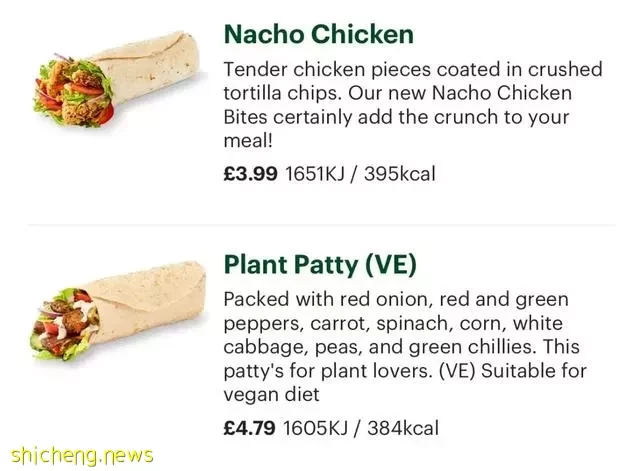Image resolution: width=640 pixels, height=471 pixels.
Task: Click the 1605KJ / 384kcal nutrition info
Action: pos(361,428)
